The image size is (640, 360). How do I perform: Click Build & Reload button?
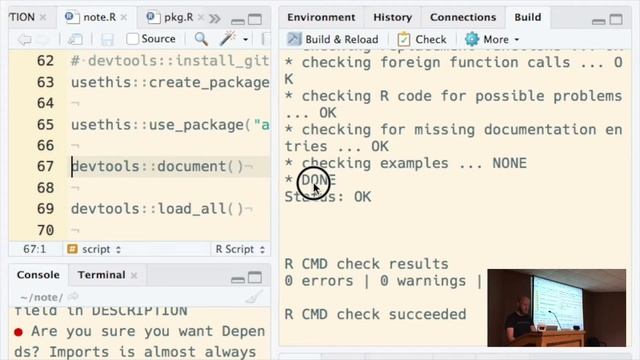[x=333, y=39]
